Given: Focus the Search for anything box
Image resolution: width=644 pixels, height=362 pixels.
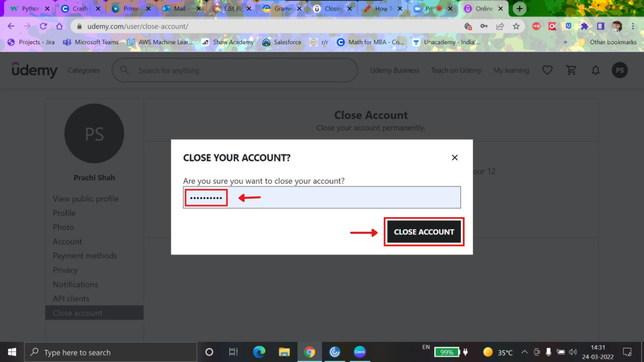Looking at the screenshot, I should 242,70.
